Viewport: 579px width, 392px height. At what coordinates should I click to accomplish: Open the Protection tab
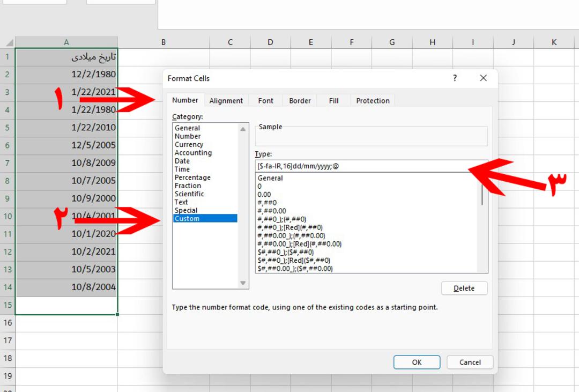tap(373, 100)
